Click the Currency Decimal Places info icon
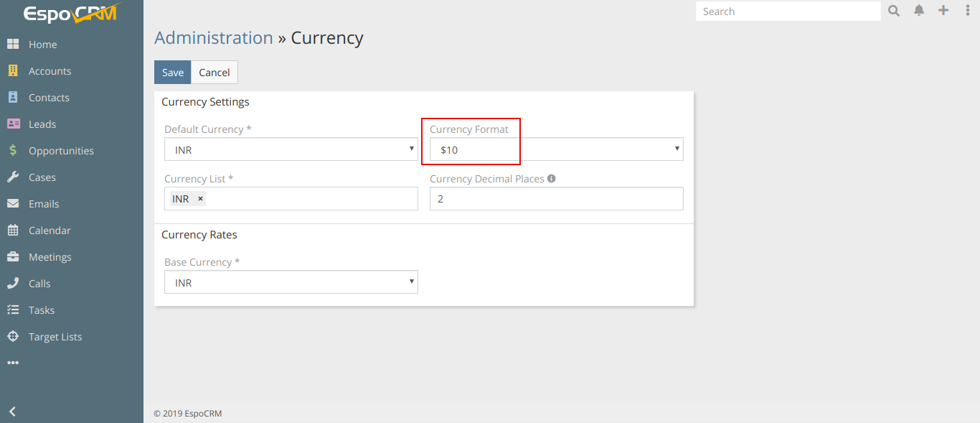The width and height of the screenshot is (980, 423). click(551, 179)
